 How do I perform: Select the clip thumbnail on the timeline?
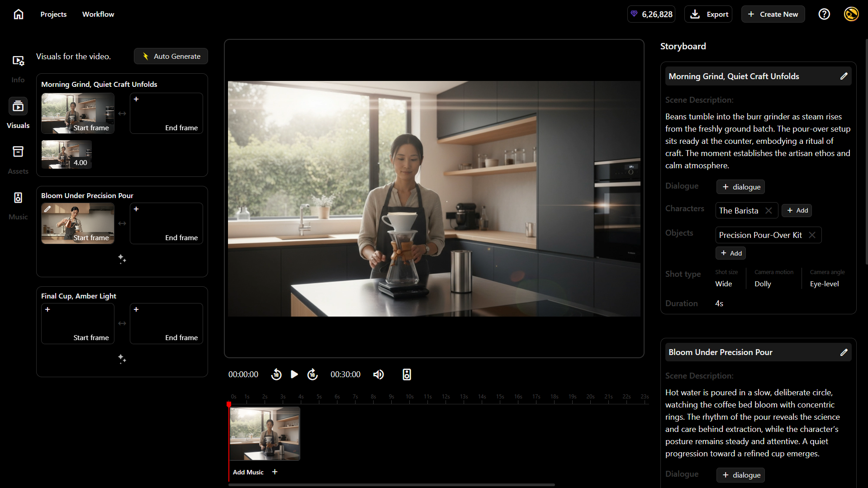click(265, 433)
